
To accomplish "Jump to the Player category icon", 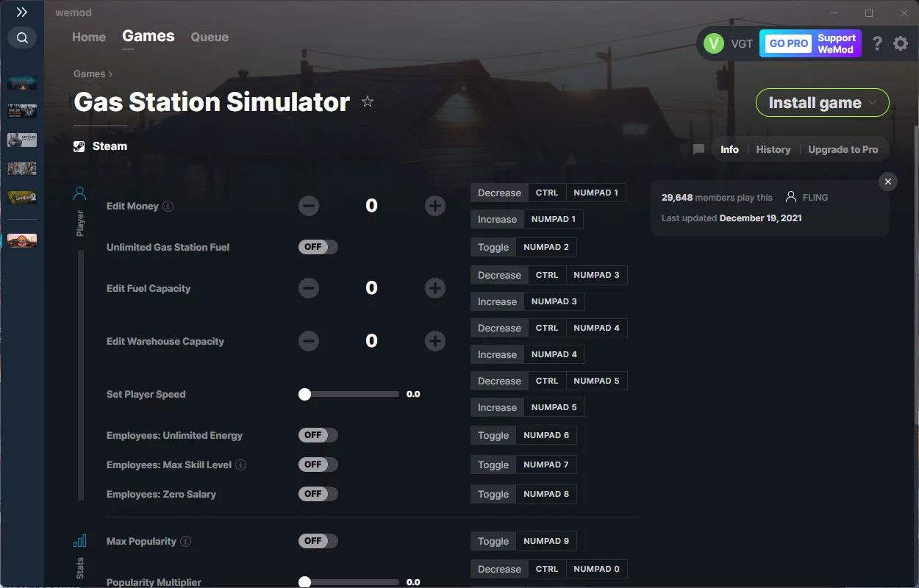I will [80, 193].
